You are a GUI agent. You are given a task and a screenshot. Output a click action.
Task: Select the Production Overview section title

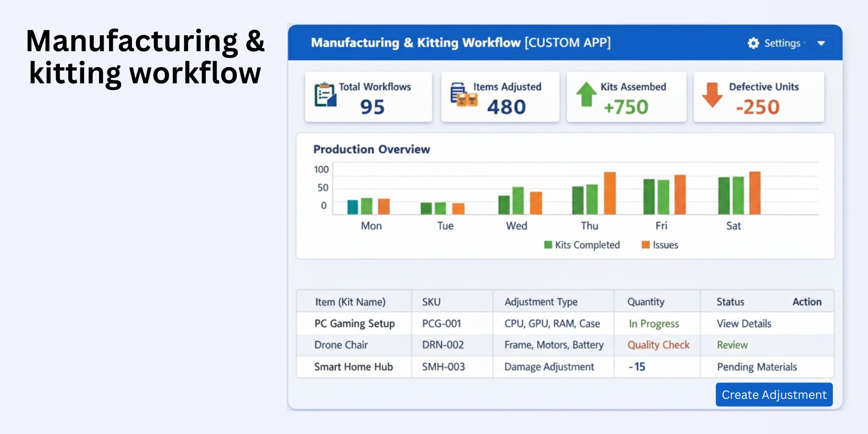click(372, 149)
